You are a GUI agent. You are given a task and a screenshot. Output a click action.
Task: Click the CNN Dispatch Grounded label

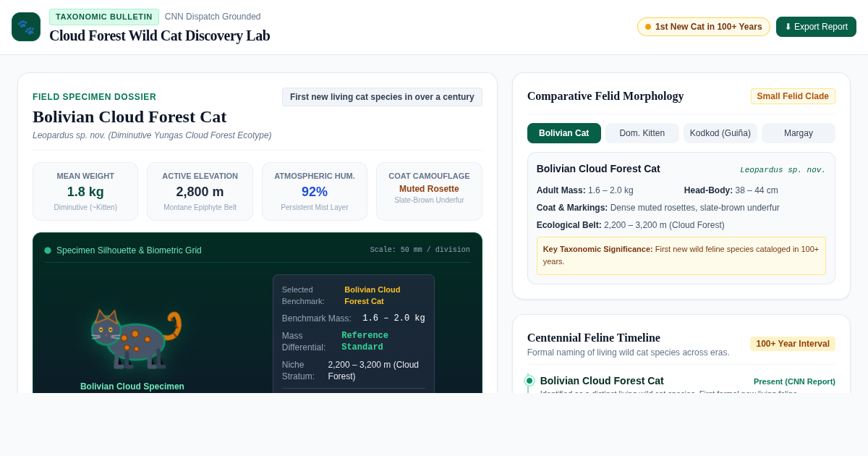pyautogui.click(x=213, y=17)
